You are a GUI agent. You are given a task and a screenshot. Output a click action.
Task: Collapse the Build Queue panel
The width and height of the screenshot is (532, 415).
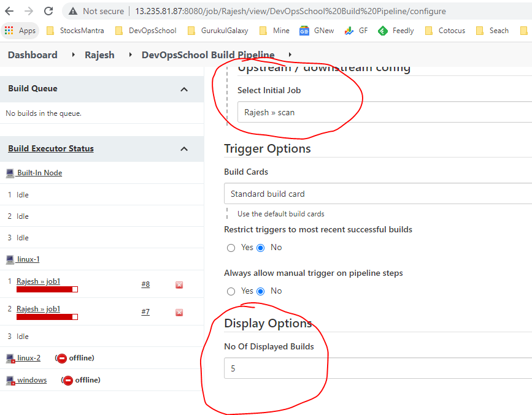tap(184, 89)
